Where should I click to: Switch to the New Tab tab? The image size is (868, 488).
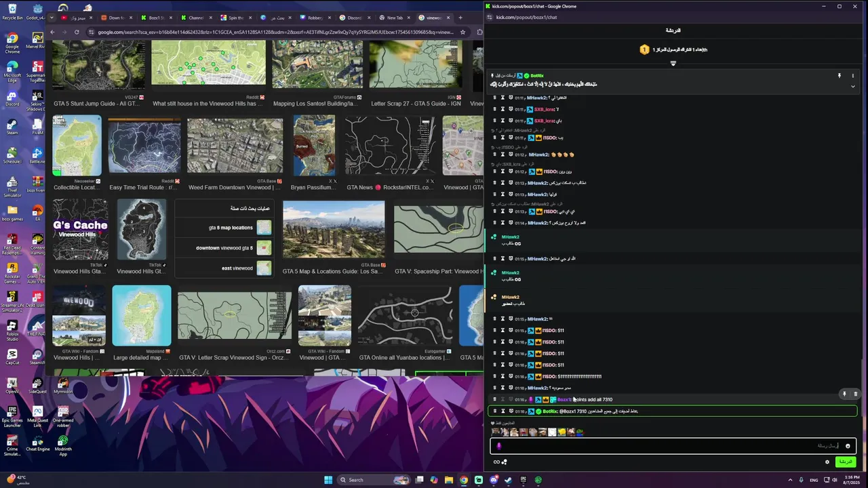[x=394, y=18]
